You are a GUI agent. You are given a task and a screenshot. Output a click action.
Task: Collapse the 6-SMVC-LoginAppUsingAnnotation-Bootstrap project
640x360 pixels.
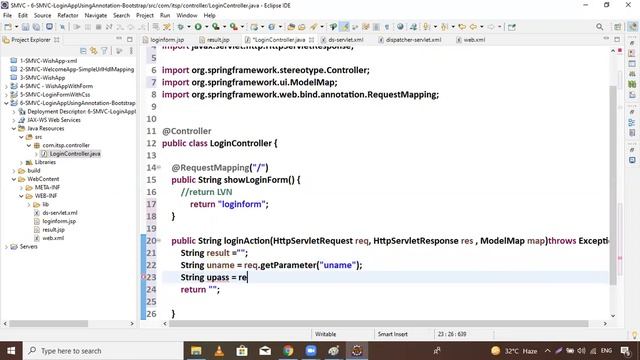click(6, 103)
